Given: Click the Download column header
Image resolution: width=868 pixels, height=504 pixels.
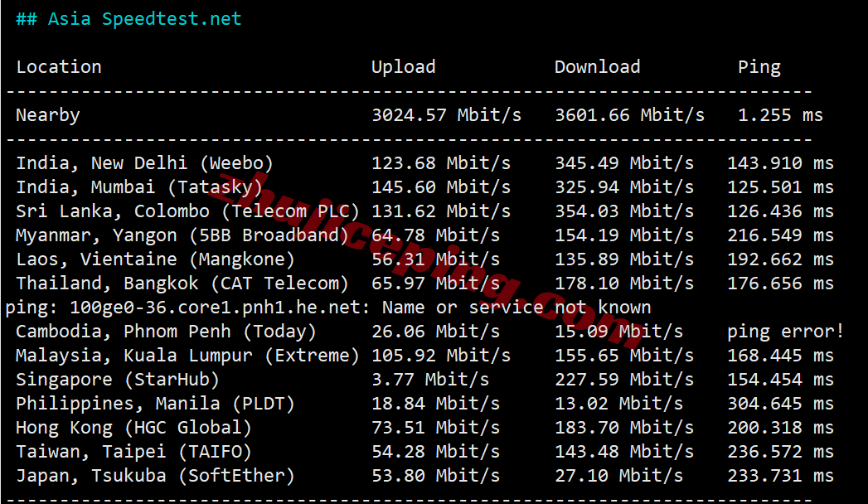Looking at the screenshot, I should tap(597, 67).
